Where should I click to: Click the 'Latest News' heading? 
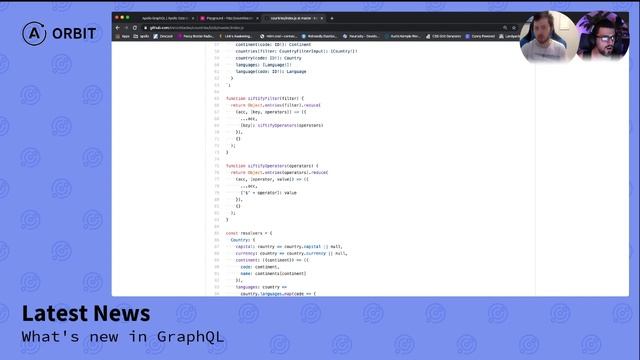(86, 313)
